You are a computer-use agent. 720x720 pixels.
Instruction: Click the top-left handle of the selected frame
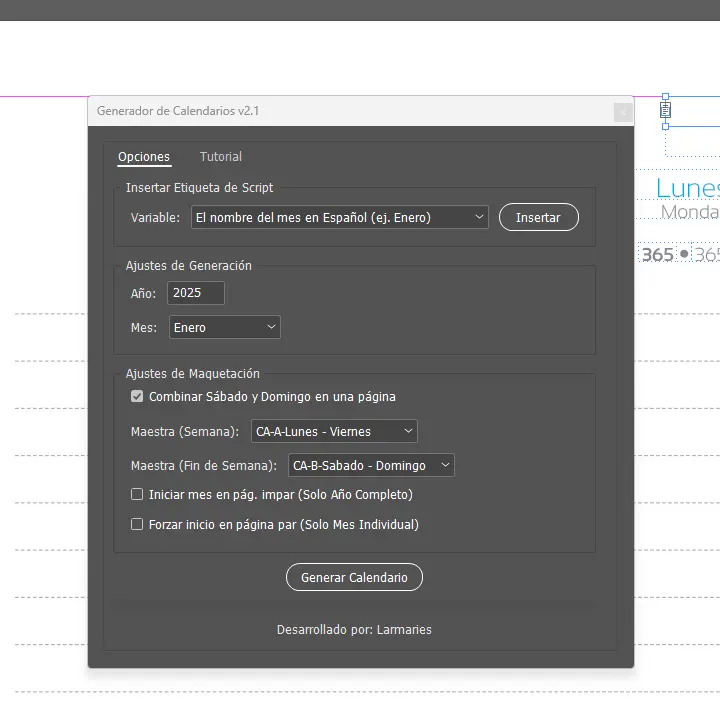point(665,97)
